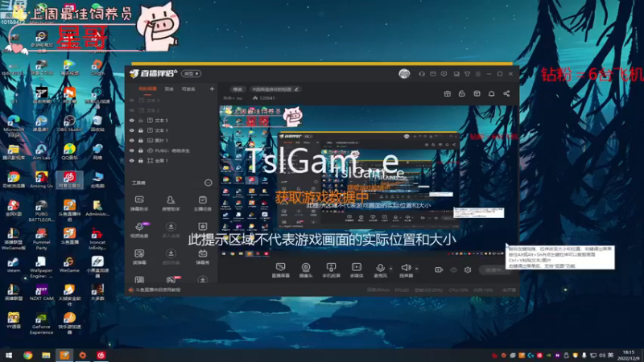Add a 直播屏幕 screen capture source
The width and height of the screenshot is (644, 362).
point(280,270)
